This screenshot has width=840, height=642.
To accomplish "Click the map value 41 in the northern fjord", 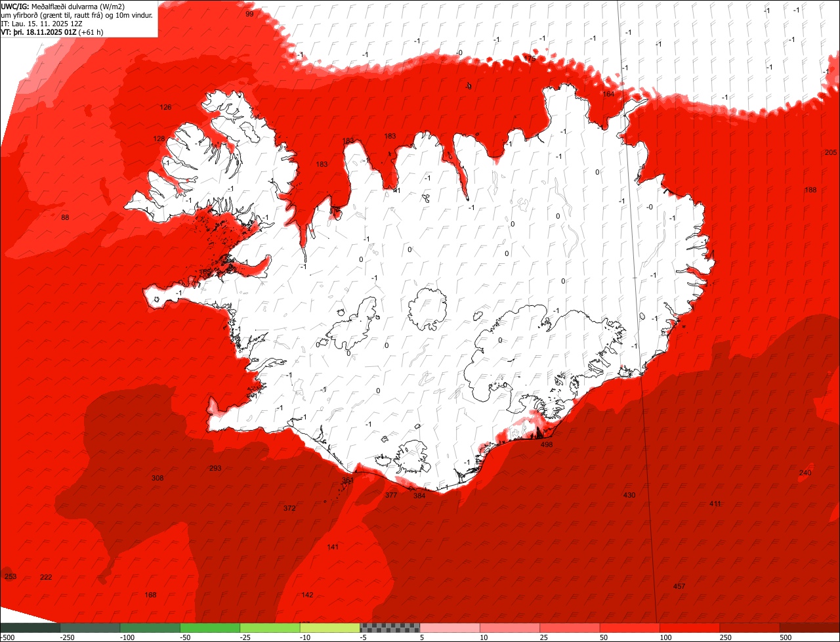I will (x=396, y=190).
